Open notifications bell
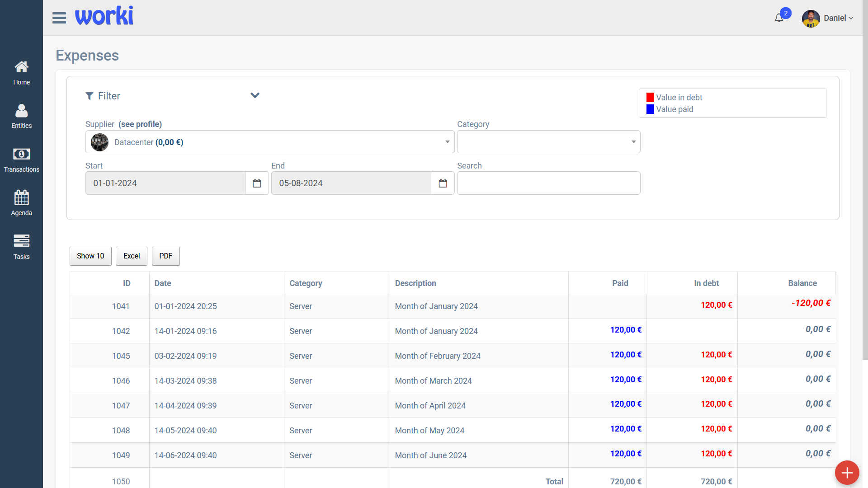This screenshot has width=868, height=488. [778, 18]
